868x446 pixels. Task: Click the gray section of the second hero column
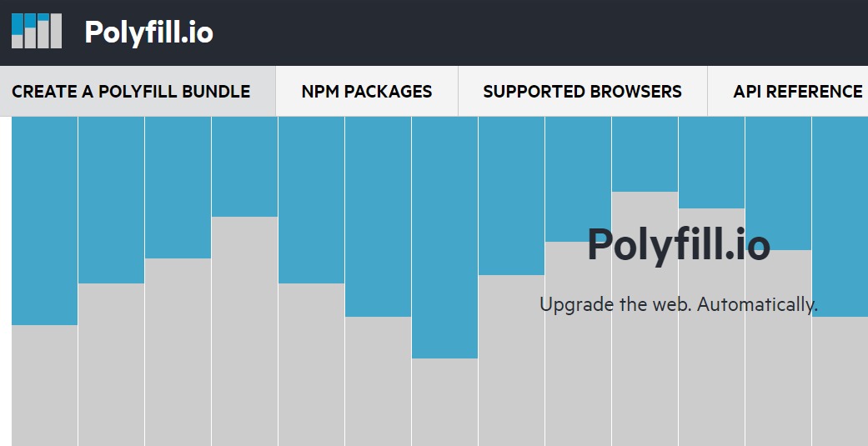(x=111, y=364)
